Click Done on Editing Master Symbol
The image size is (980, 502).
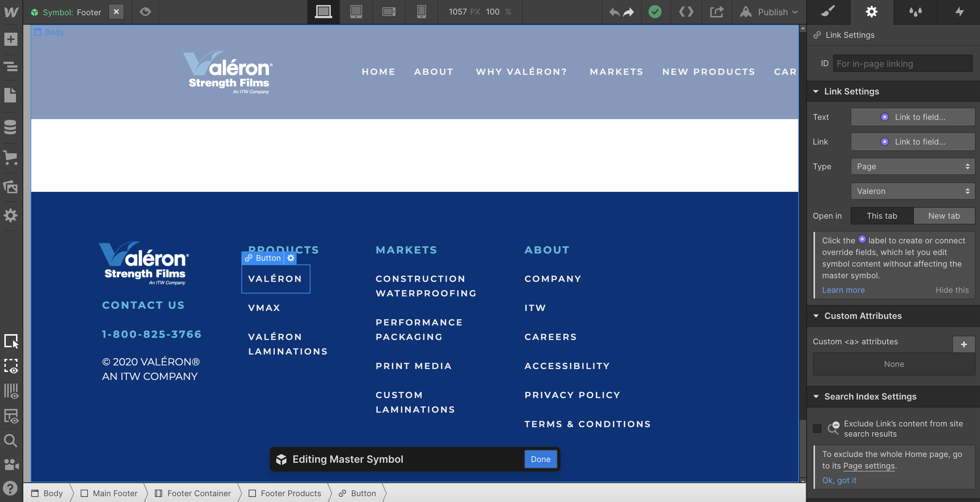pyautogui.click(x=540, y=459)
